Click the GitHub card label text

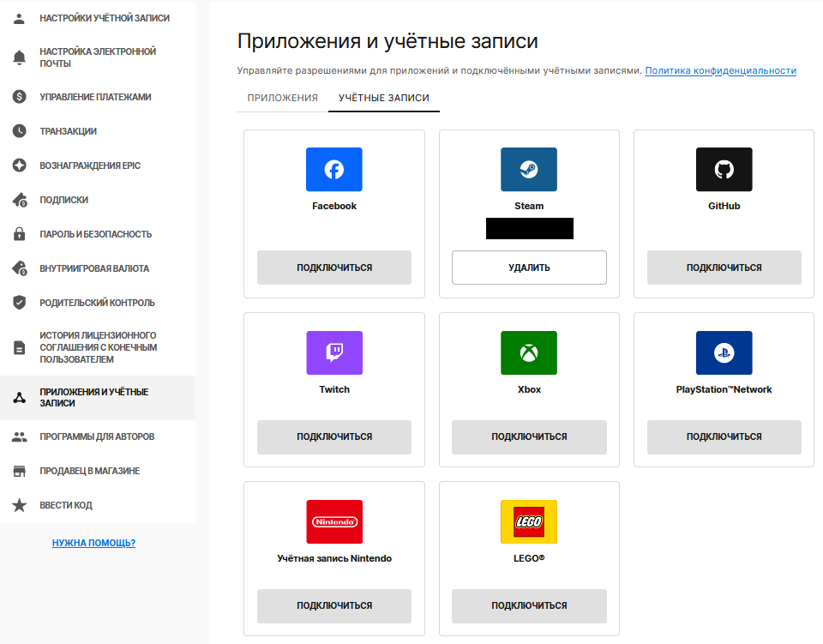724,206
